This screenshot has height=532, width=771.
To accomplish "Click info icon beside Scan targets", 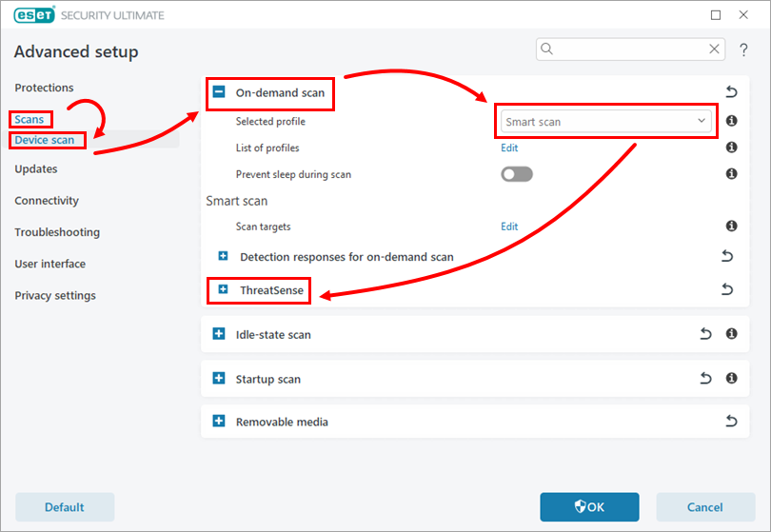I will click(x=731, y=227).
